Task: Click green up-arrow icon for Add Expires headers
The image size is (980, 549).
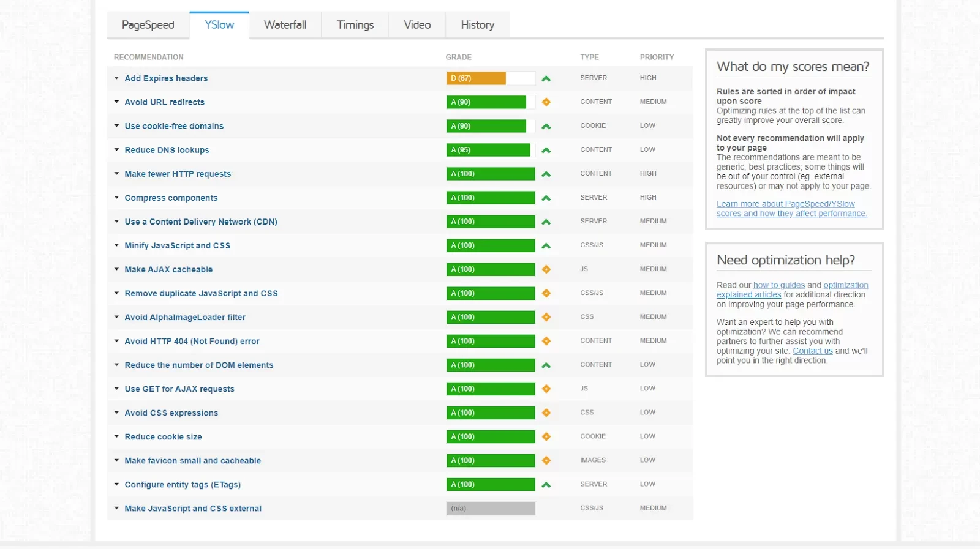Action: tap(546, 79)
